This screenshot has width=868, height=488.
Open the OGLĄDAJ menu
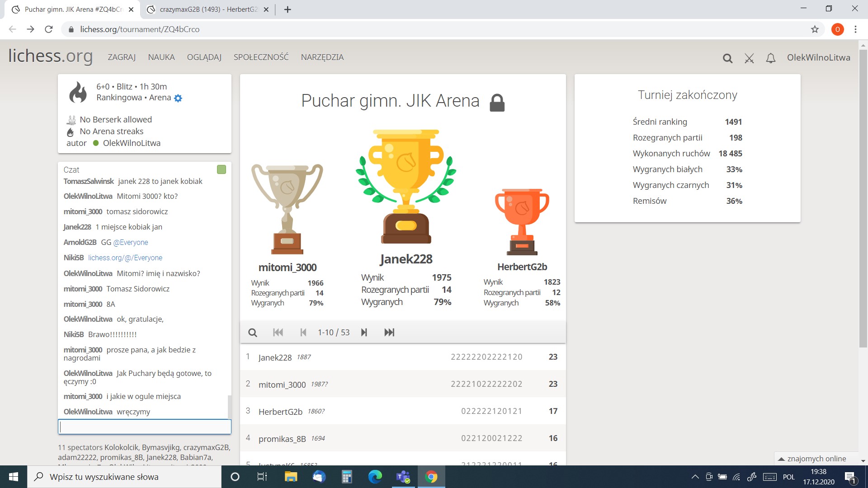pos(204,57)
